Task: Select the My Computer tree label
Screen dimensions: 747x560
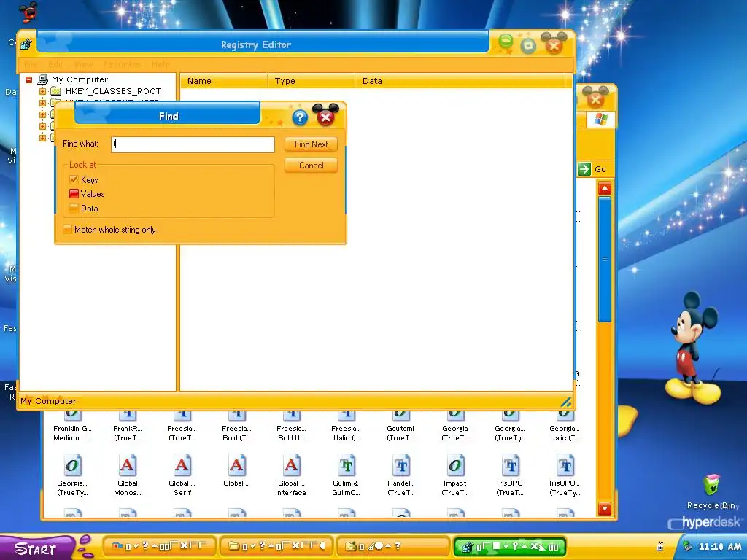Action: (80, 79)
